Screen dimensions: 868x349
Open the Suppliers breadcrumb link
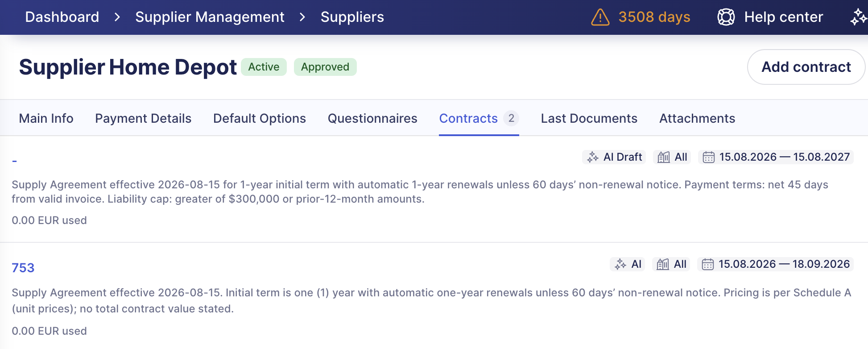[x=352, y=17]
